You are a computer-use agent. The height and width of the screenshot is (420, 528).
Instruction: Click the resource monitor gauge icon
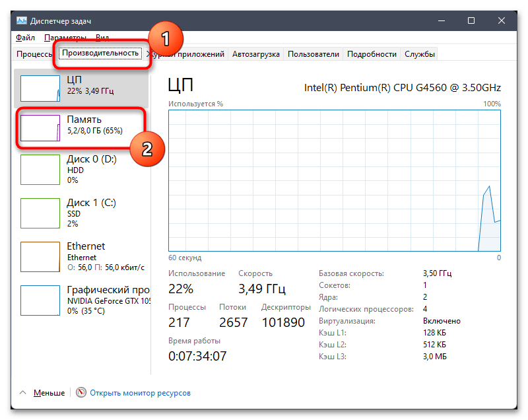81,392
